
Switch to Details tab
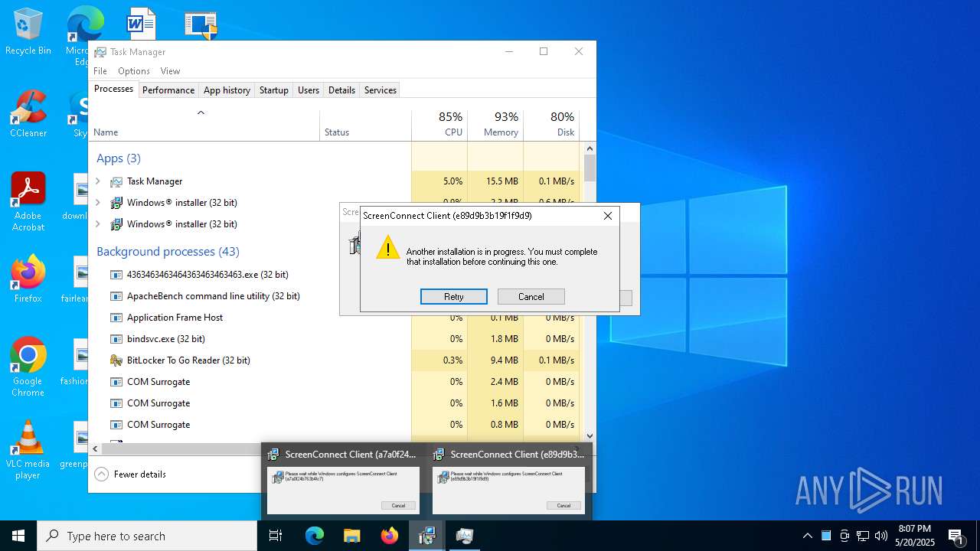pyautogui.click(x=341, y=90)
